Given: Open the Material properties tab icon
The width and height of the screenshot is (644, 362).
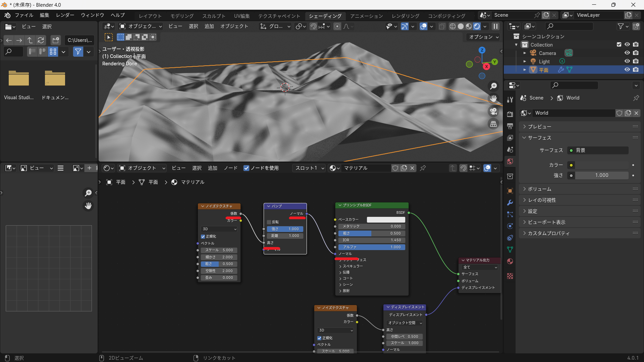Looking at the screenshot, I should (510, 261).
